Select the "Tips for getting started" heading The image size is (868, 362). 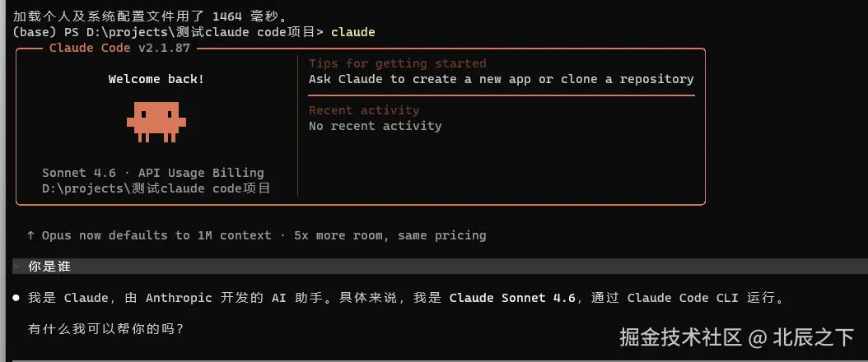[x=397, y=63]
